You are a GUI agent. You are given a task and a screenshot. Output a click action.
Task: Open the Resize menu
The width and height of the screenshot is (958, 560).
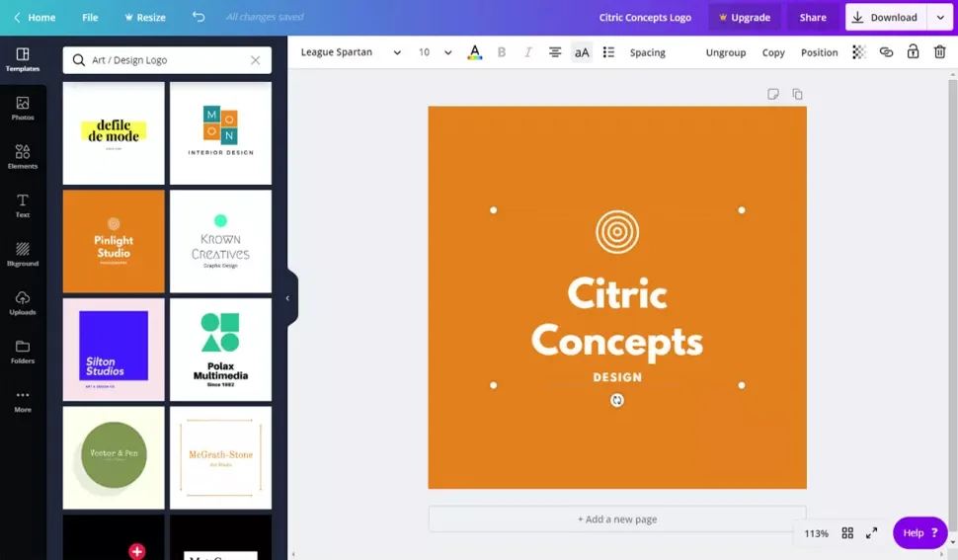tap(145, 17)
